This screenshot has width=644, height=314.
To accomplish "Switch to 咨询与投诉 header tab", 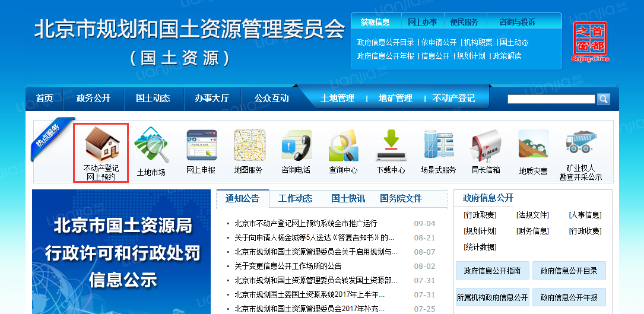I will pyautogui.click(x=518, y=22).
